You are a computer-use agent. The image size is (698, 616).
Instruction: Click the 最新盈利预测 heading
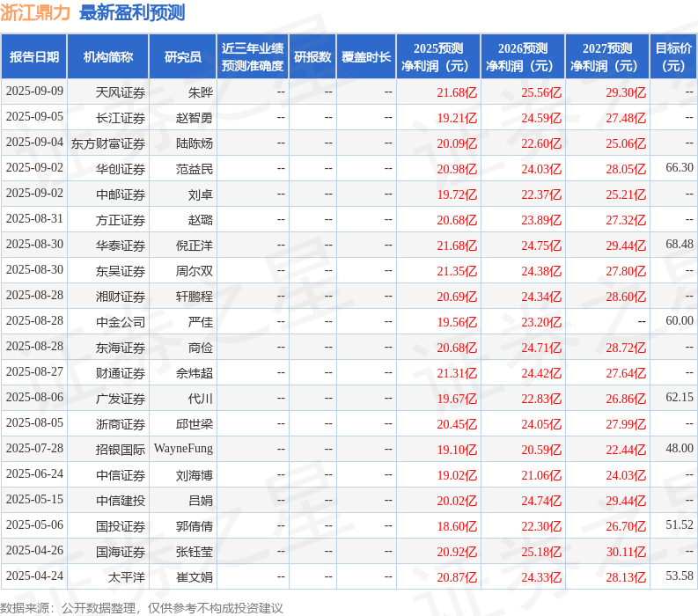click(x=132, y=13)
